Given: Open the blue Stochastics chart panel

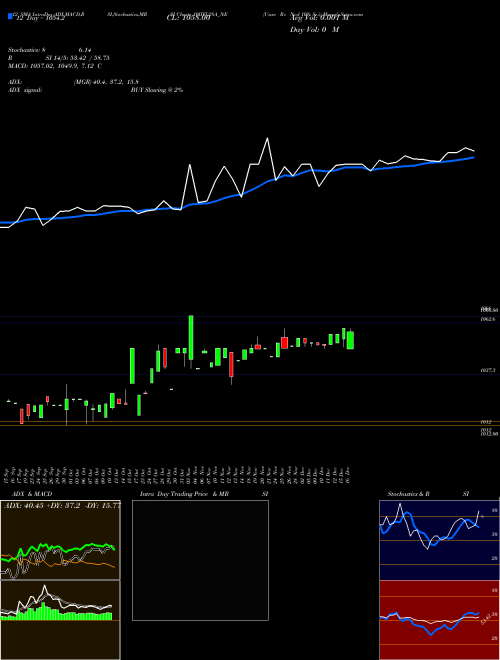Looking at the screenshot, I should (439, 540).
